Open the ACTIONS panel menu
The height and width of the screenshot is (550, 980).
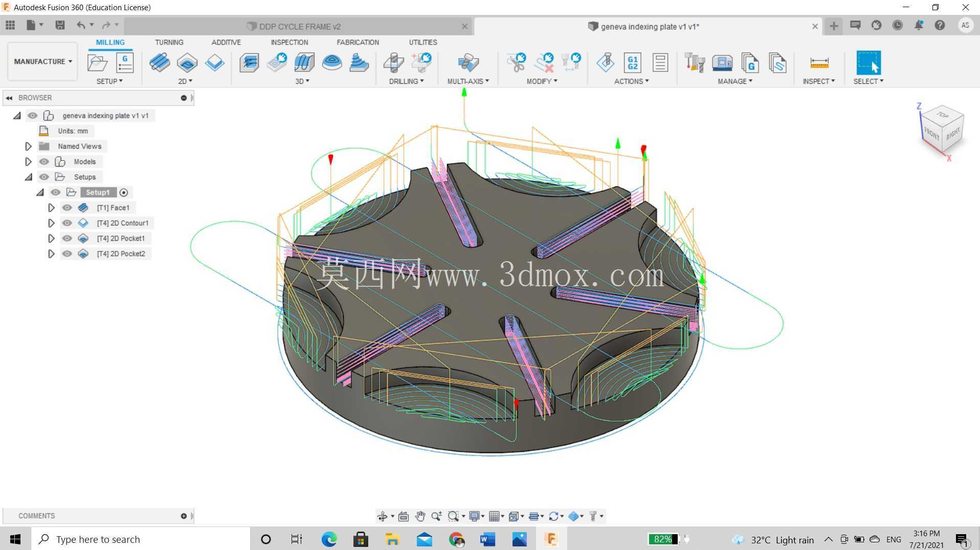(x=631, y=81)
